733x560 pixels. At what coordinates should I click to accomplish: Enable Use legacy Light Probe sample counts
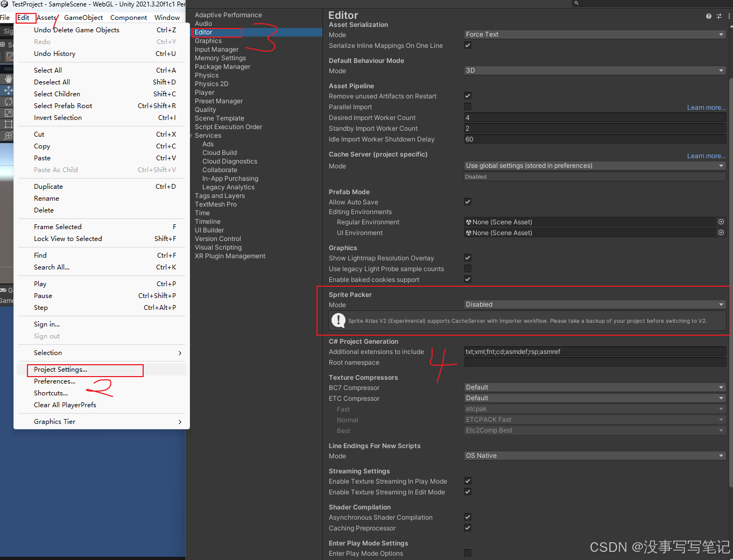click(468, 268)
